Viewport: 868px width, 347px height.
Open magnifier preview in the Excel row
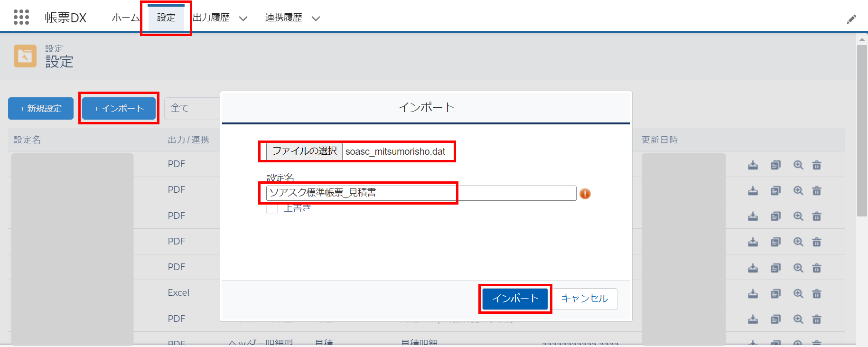(798, 293)
